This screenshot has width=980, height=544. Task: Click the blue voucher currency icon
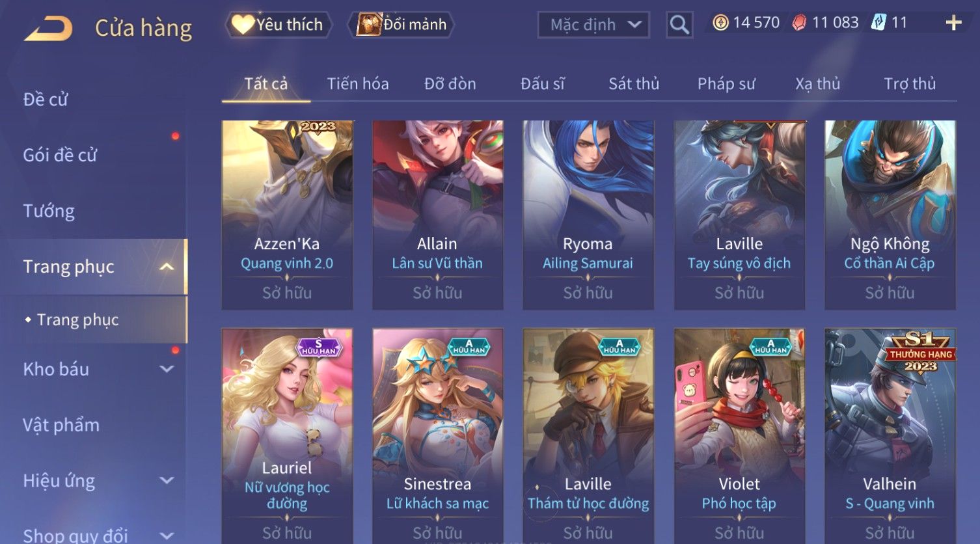(x=878, y=23)
